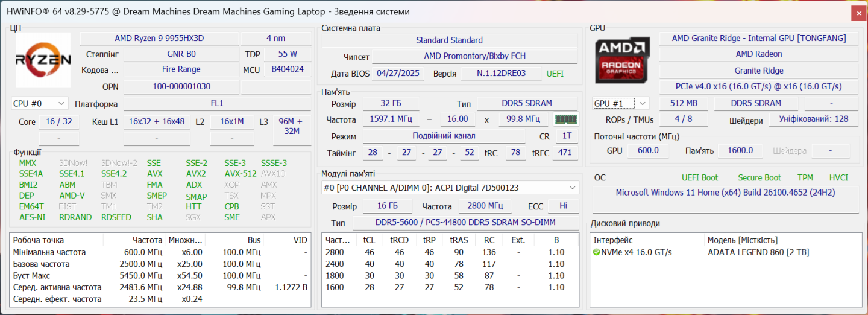The height and width of the screenshot is (315, 868).
Task: Click the B404024 MCU value
Action: 288,69
